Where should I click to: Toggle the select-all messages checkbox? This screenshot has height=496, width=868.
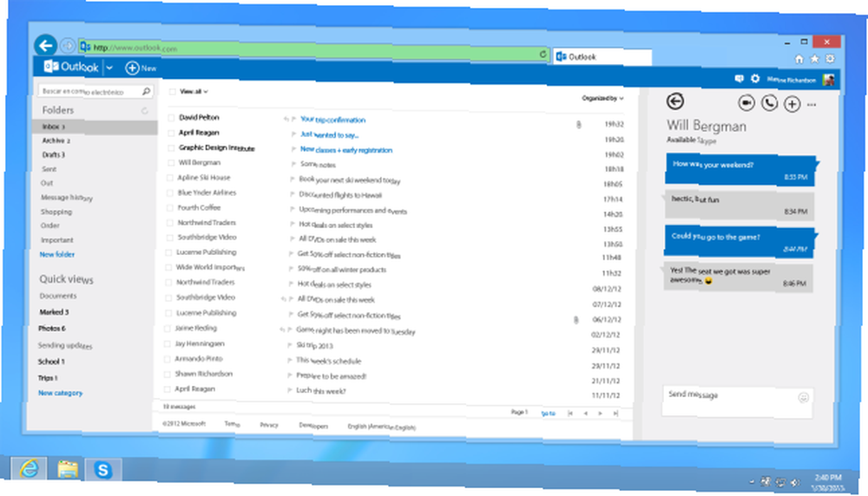172,92
